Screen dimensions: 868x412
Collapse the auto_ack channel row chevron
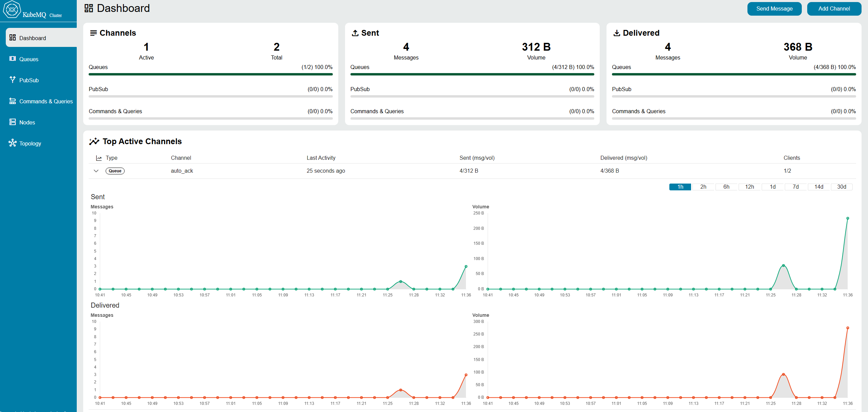pos(96,171)
